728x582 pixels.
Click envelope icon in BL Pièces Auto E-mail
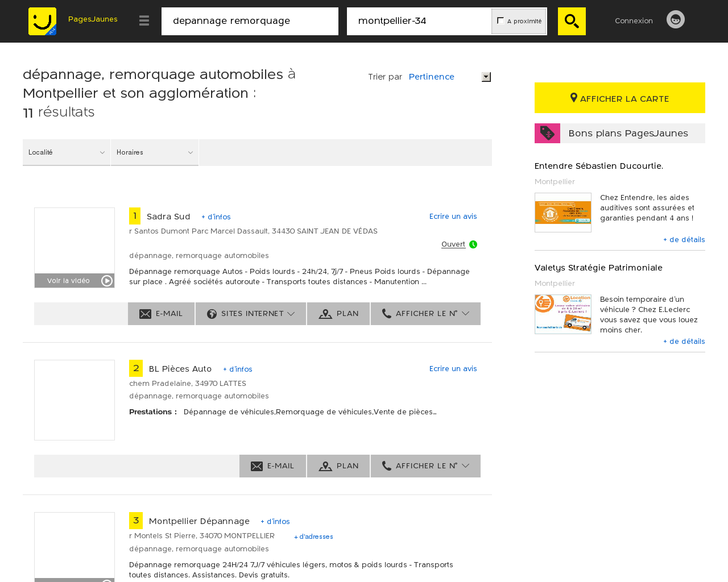[257, 466]
